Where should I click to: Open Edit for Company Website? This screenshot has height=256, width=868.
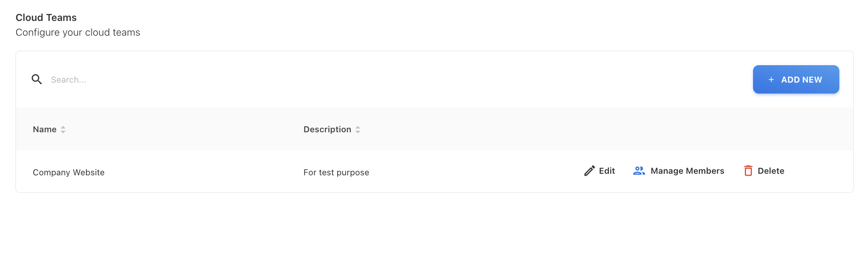[607, 171]
